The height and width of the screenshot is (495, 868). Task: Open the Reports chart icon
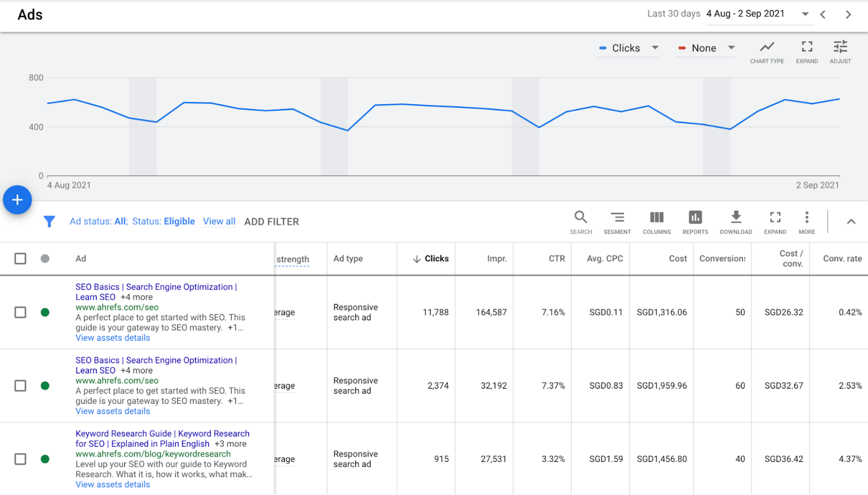point(695,218)
